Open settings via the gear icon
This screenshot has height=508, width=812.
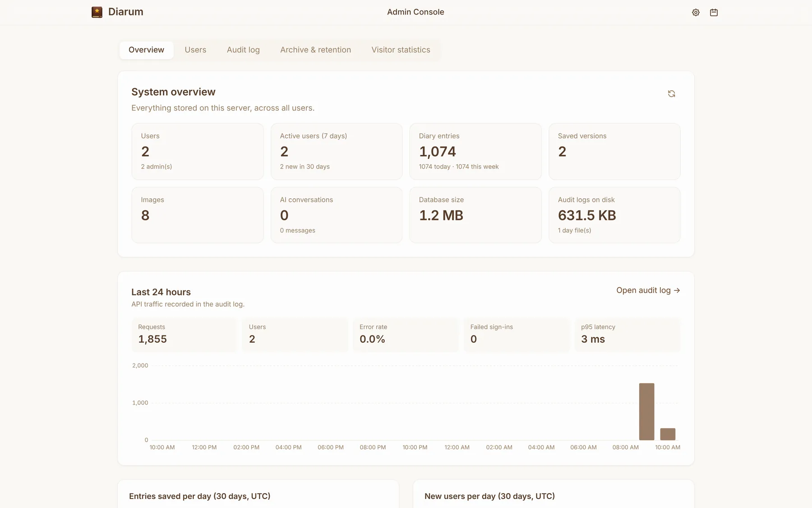point(696,13)
